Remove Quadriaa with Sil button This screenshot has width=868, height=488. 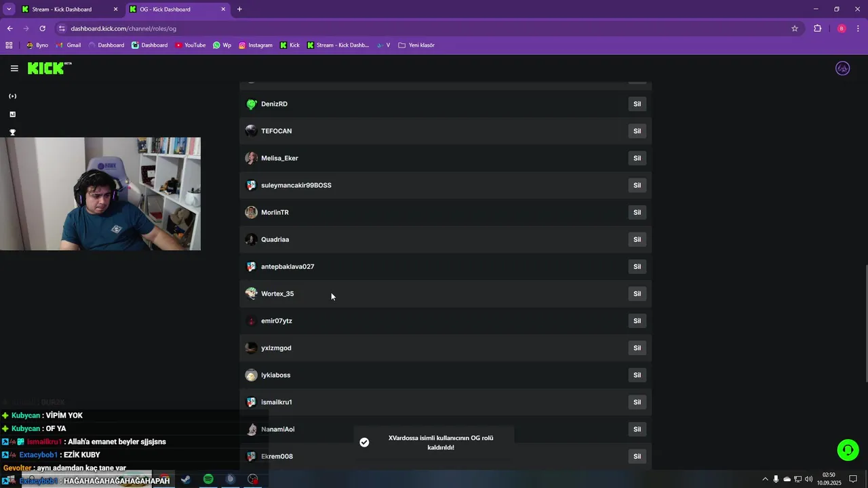point(637,239)
